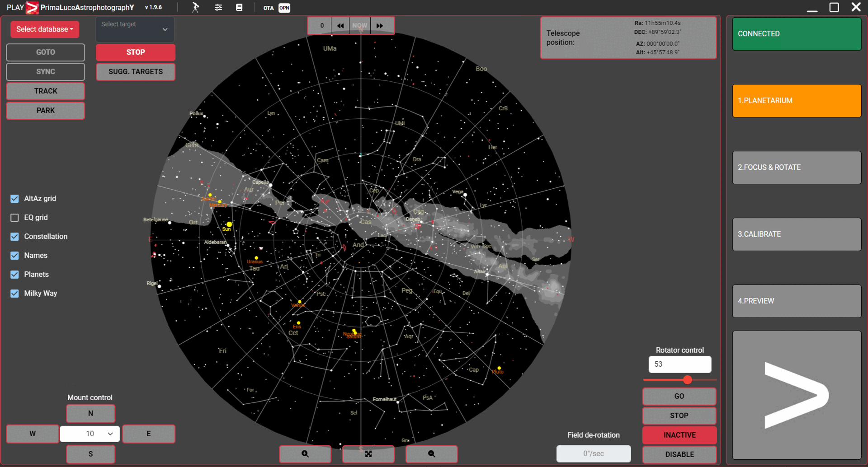This screenshot has height=467, width=868.
Task: Open the settings sliders icon in the header
Action: tap(218, 7)
